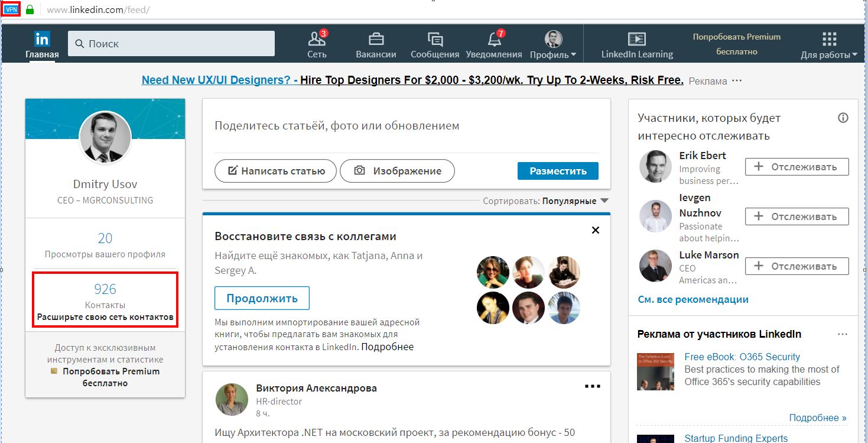Click the gold Premium badge icon
868x443 pixels.
(x=54, y=371)
